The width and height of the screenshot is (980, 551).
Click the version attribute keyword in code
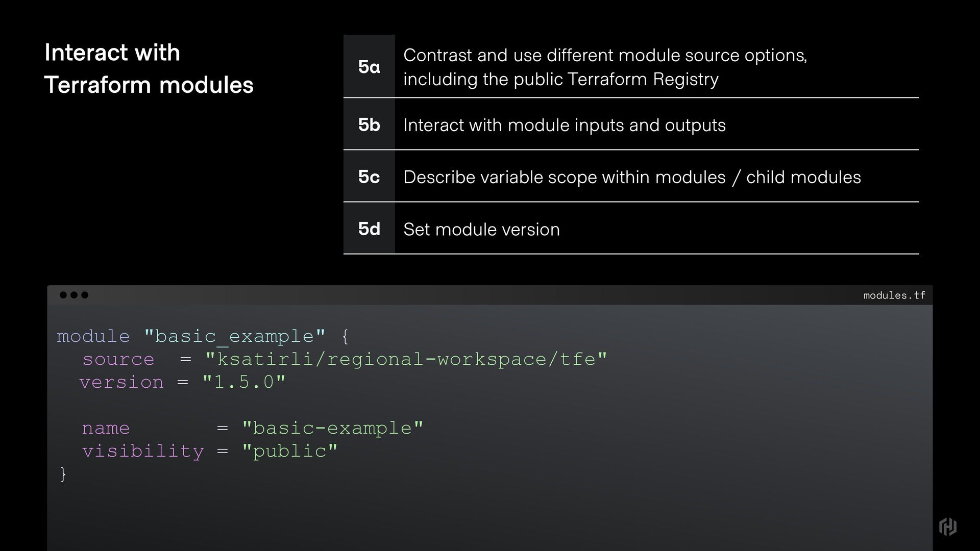coord(121,382)
